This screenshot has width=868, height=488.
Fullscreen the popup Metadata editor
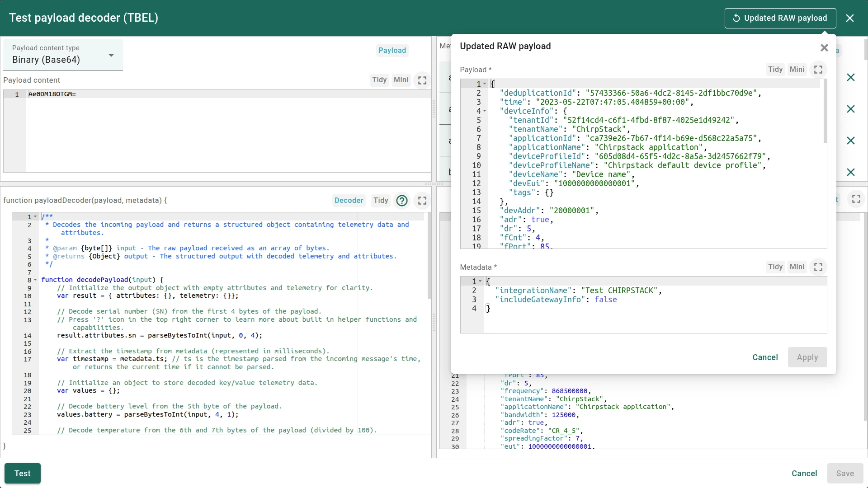click(818, 267)
